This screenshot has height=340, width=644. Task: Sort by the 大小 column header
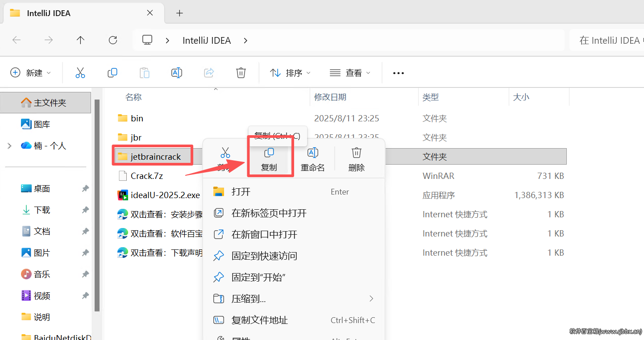click(x=521, y=97)
